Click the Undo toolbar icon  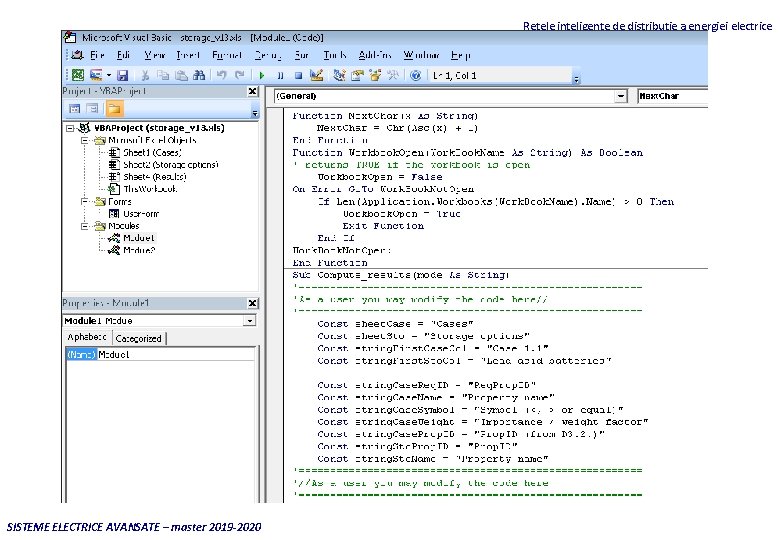point(221,75)
